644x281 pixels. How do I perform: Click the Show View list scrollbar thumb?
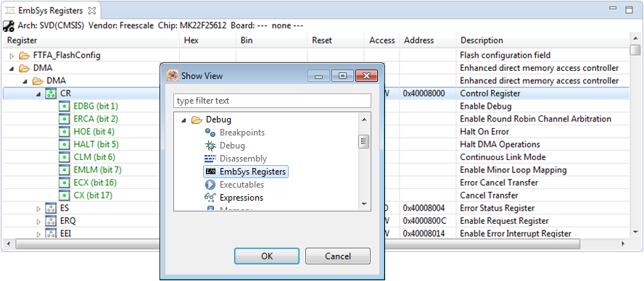364,142
